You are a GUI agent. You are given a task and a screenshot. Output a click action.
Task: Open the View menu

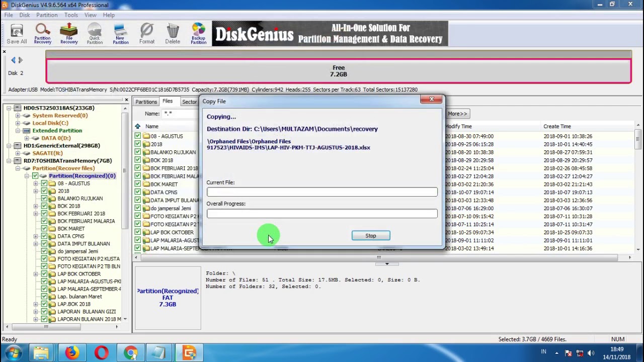tap(91, 15)
